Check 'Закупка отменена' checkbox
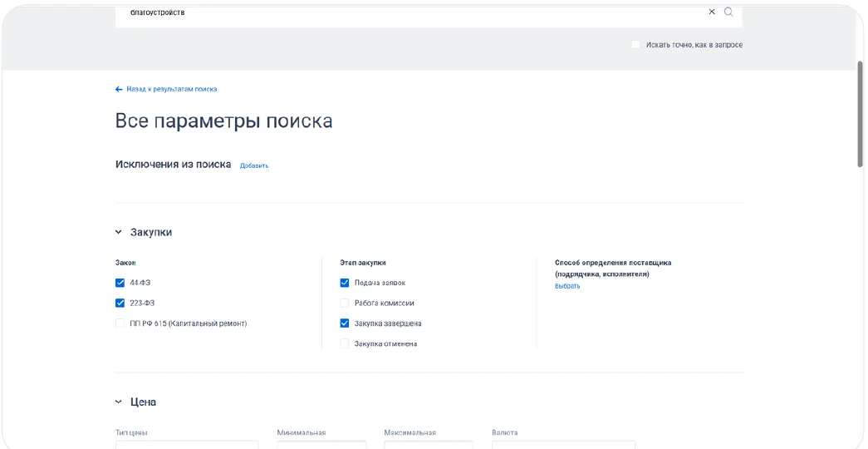The width and height of the screenshot is (868, 449). tap(345, 343)
